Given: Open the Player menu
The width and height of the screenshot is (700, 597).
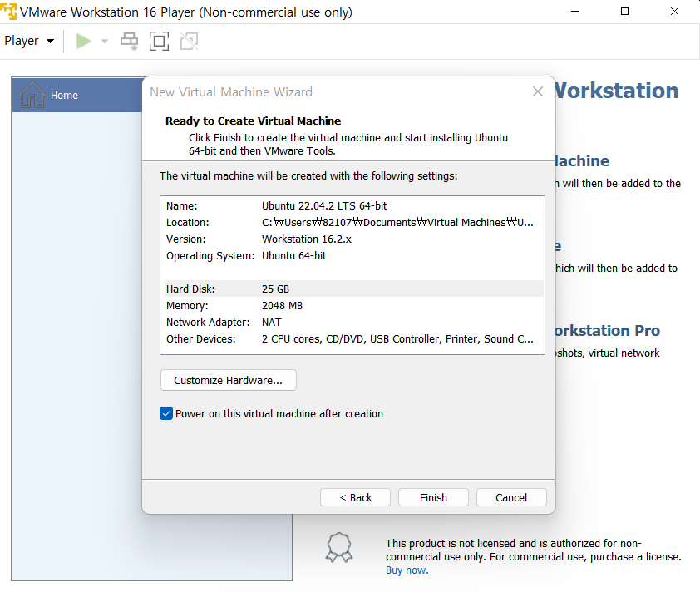Looking at the screenshot, I should pos(29,41).
